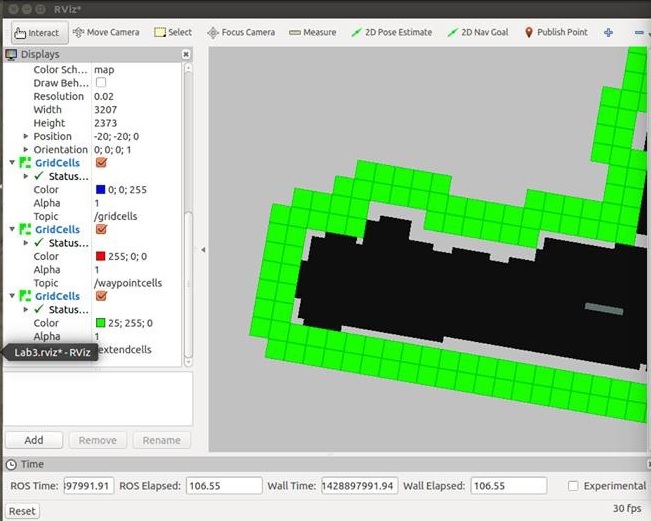
Task: Disable the /gridcells GridCells display checkbox
Action: click(101, 162)
